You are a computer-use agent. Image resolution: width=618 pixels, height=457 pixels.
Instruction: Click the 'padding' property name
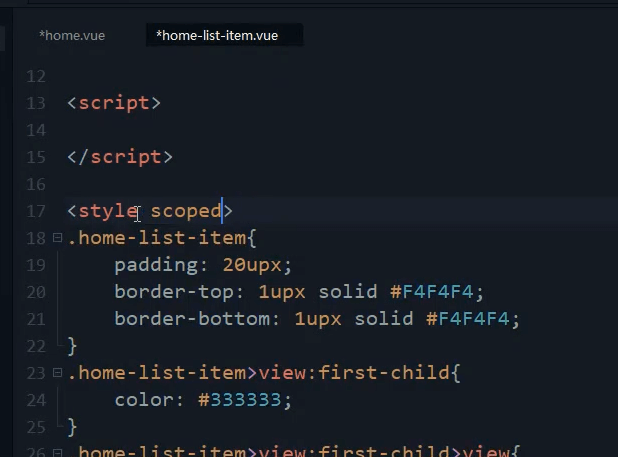(x=157, y=266)
